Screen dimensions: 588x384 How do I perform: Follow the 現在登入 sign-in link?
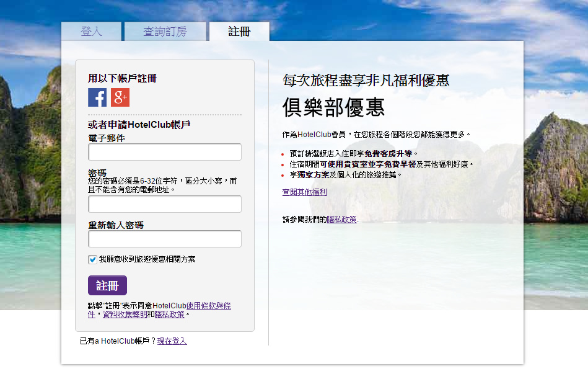tap(170, 341)
